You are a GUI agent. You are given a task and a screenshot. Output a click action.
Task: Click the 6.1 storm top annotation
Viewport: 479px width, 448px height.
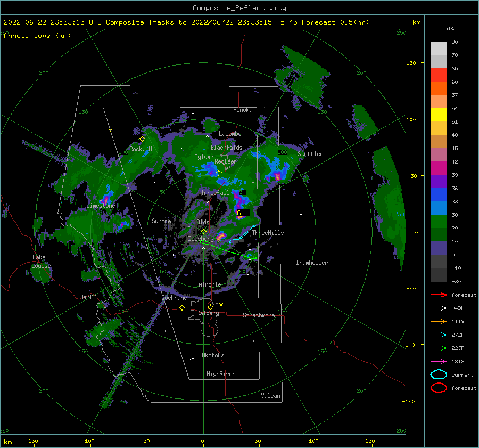click(243, 213)
